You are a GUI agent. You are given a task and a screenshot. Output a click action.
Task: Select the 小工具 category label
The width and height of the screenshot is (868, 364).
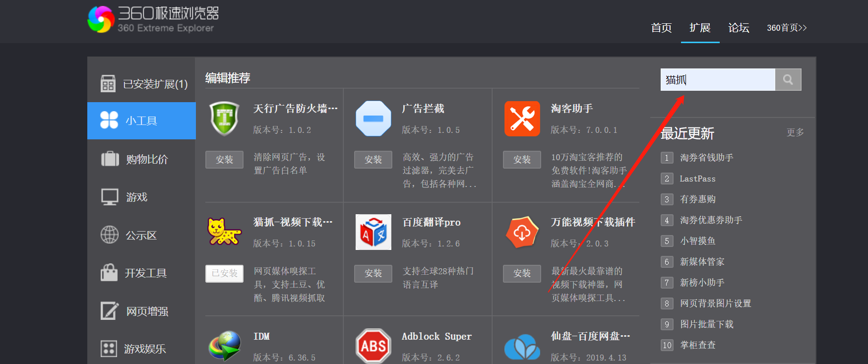tap(141, 121)
